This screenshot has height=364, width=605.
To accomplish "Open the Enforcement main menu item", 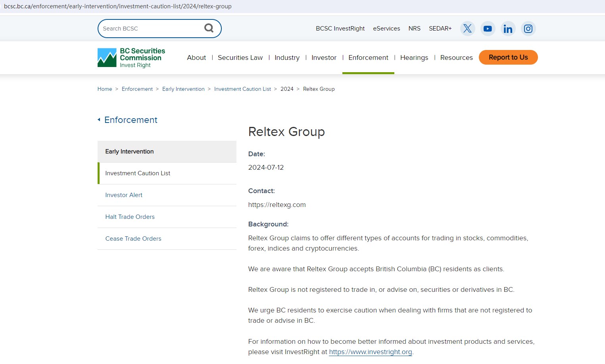I will [368, 57].
